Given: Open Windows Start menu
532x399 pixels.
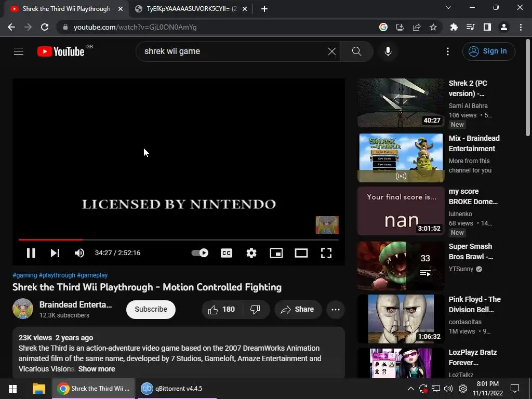Looking at the screenshot, I should point(13,389).
